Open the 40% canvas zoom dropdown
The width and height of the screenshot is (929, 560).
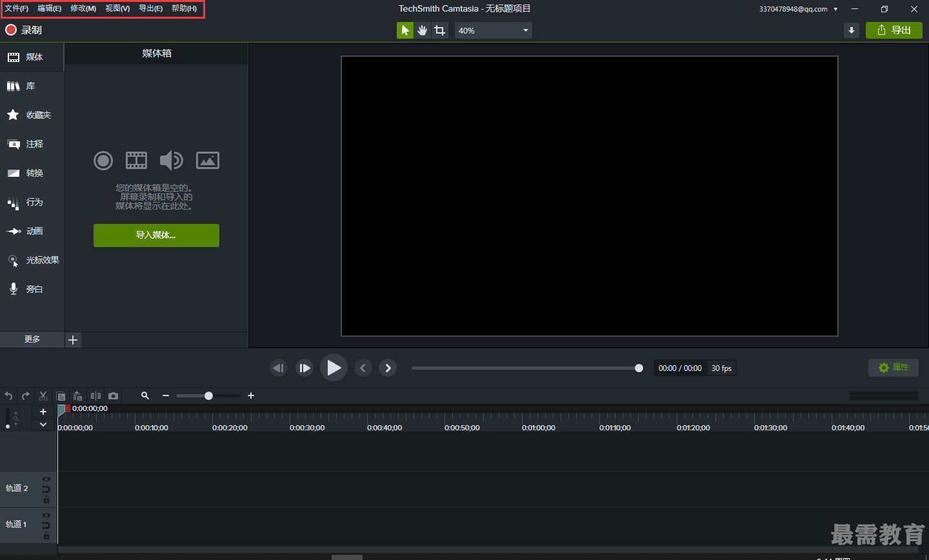[494, 30]
